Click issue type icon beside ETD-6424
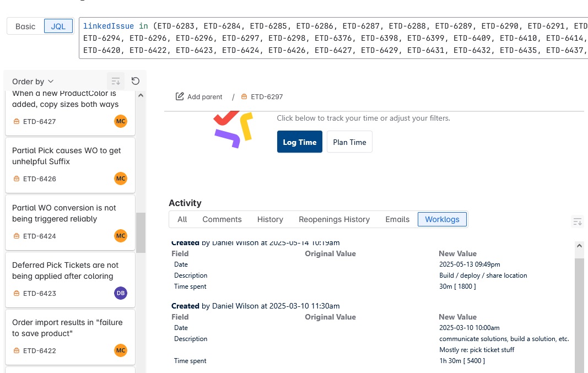The height and width of the screenshot is (373, 588). (17, 236)
